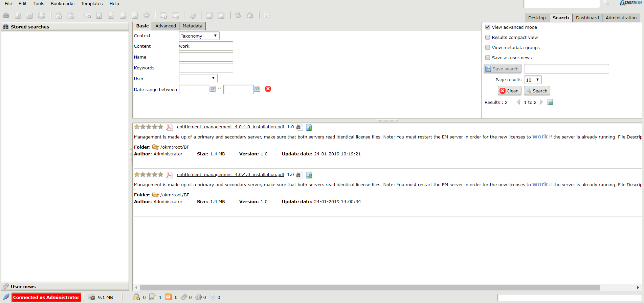The height and width of the screenshot is (303, 644).
Task: Click locked documents padlock icon in status bar
Action: pos(137,297)
